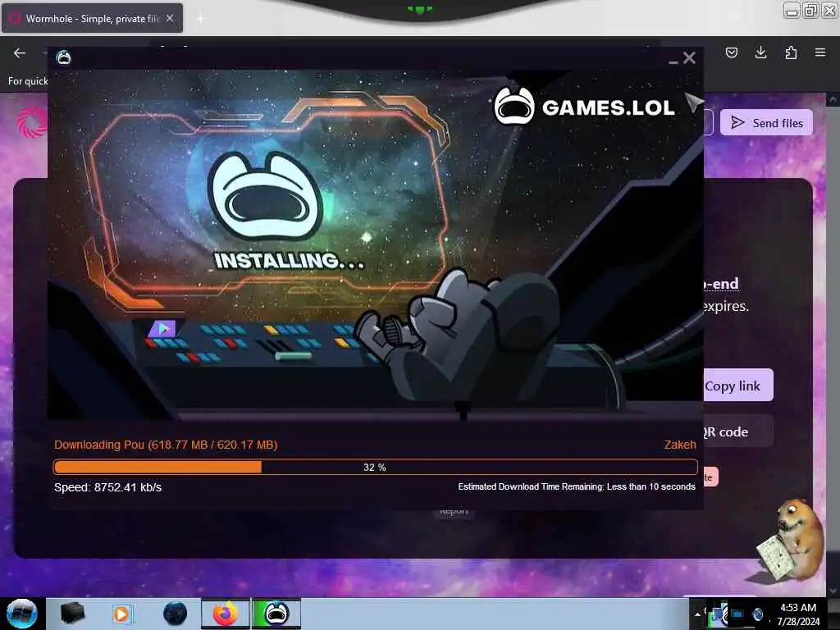Image resolution: width=840 pixels, height=630 pixels.
Task: Click the Wormhole pink swirl logo
Action: 33,121
